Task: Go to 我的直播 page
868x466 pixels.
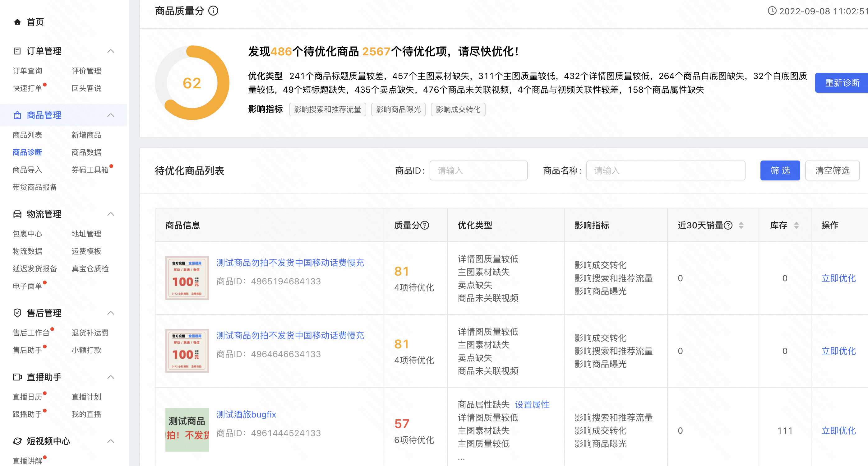Action: coord(86,414)
